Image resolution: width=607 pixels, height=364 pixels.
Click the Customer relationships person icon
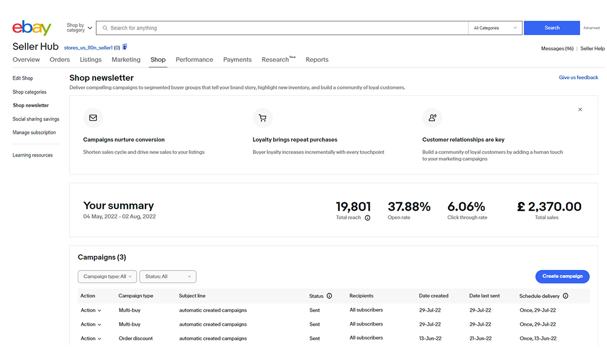pos(432,118)
